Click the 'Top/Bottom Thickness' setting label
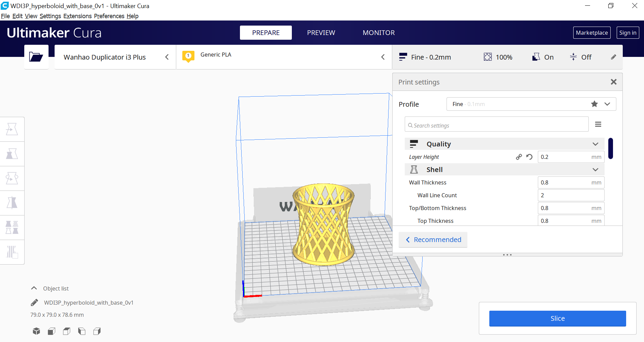Image resolution: width=644 pixels, height=342 pixels. (437, 208)
